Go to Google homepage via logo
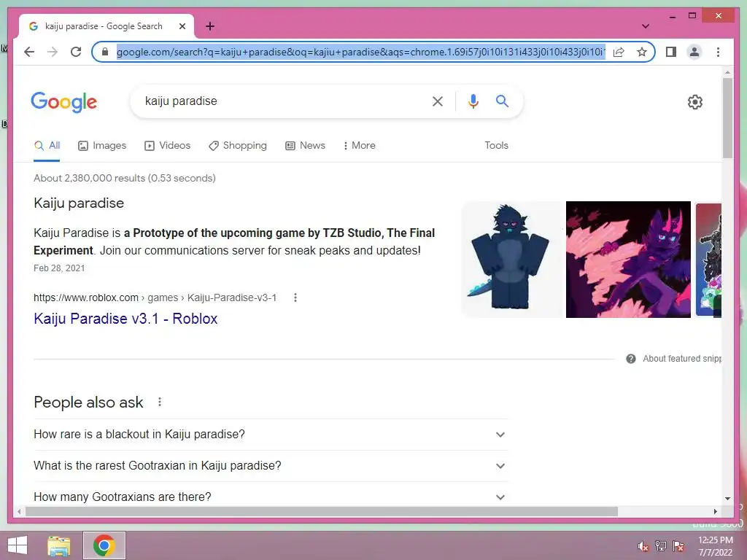This screenshot has width=747, height=560. coord(64,102)
